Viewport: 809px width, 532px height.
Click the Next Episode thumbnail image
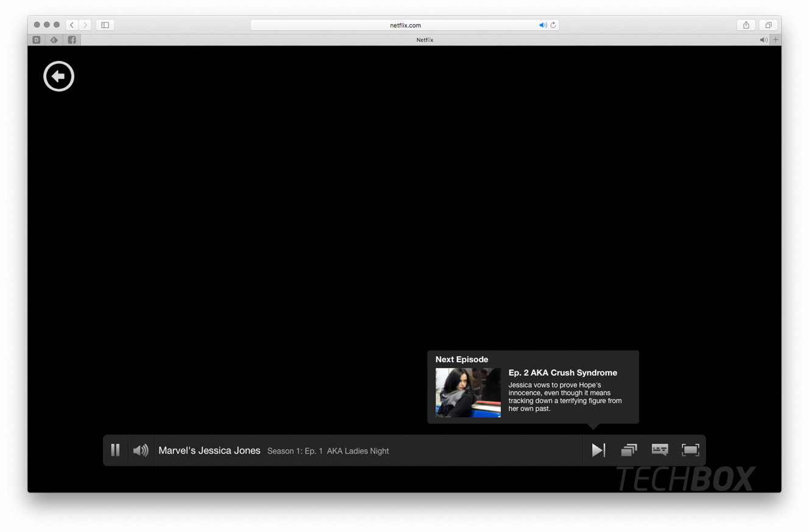(468, 393)
